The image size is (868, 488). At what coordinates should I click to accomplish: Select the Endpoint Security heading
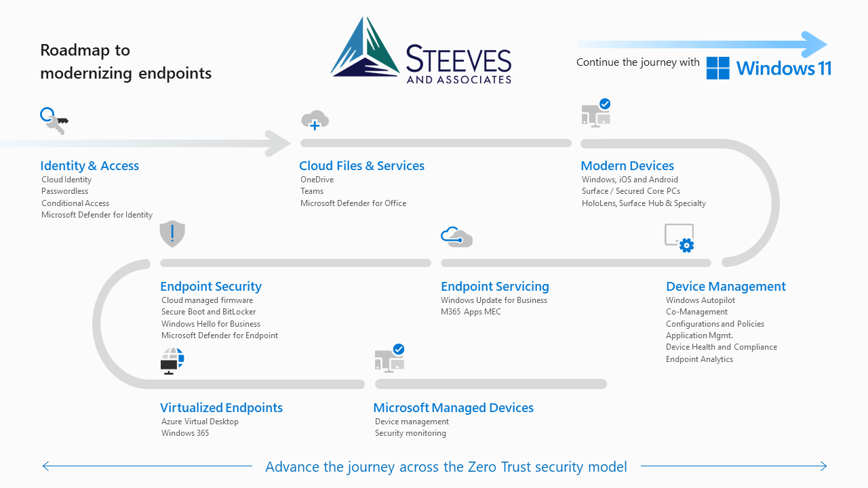(211, 287)
